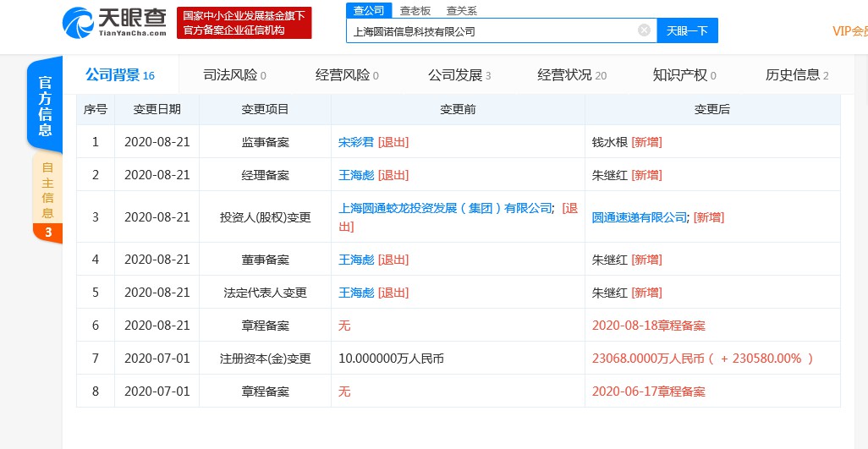Open the VIP会员 link
The height and width of the screenshot is (449, 868).
point(849,31)
